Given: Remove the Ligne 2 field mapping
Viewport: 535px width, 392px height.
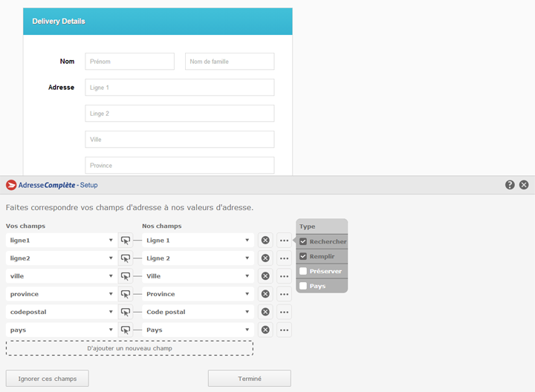Looking at the screenshot, I should click(x=265, y=258).
